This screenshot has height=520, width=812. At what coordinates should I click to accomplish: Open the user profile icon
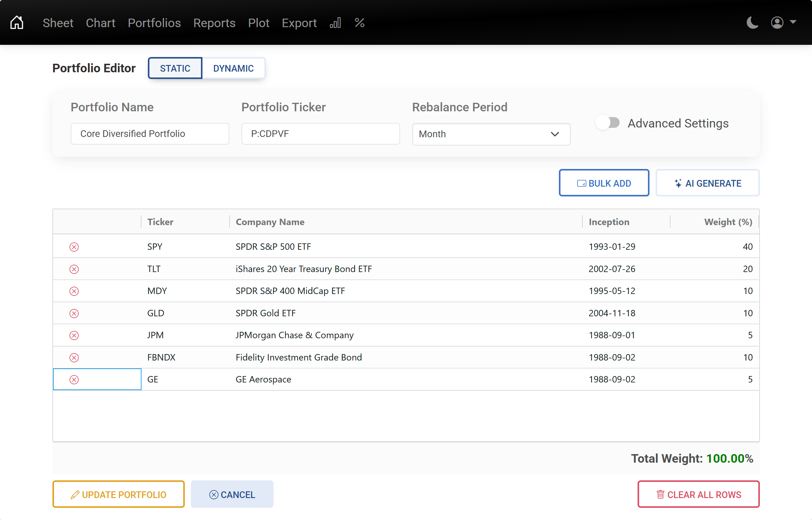click(777, 22)
